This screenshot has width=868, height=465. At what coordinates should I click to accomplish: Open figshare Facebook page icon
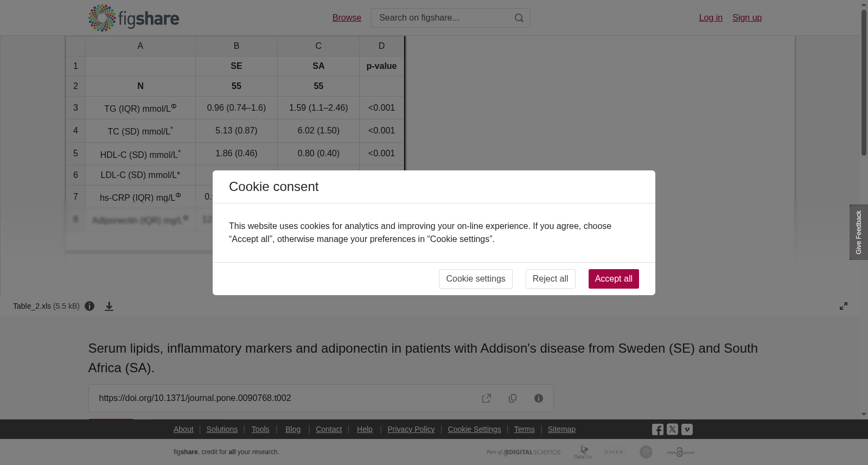click(x=658, y=429)
